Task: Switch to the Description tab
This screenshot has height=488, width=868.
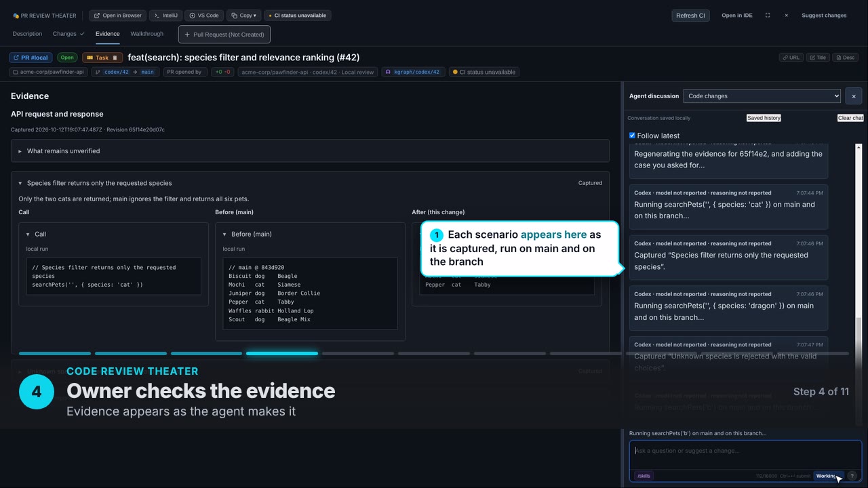Action: coord(27,34)
